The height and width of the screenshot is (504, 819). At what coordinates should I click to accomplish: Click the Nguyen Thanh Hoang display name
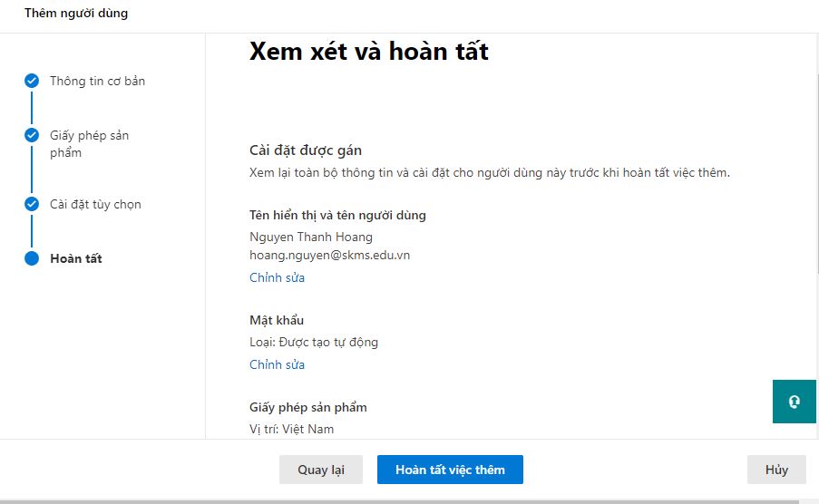(311, 237)
